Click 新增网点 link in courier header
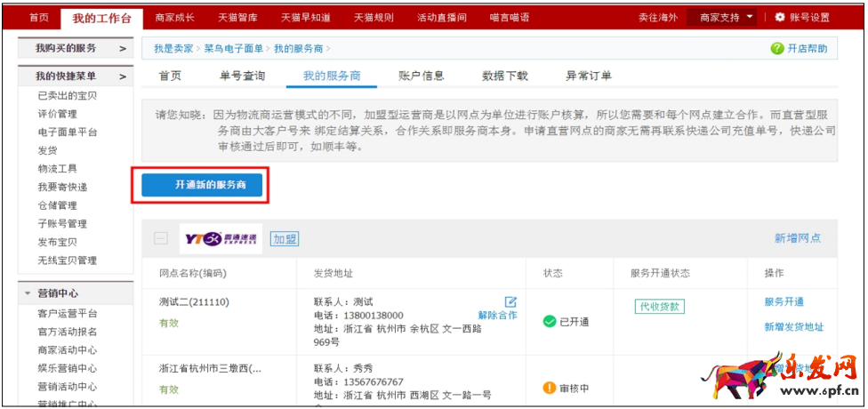The width and height of the screenshot is (868, 409). [x=797, y=238]
